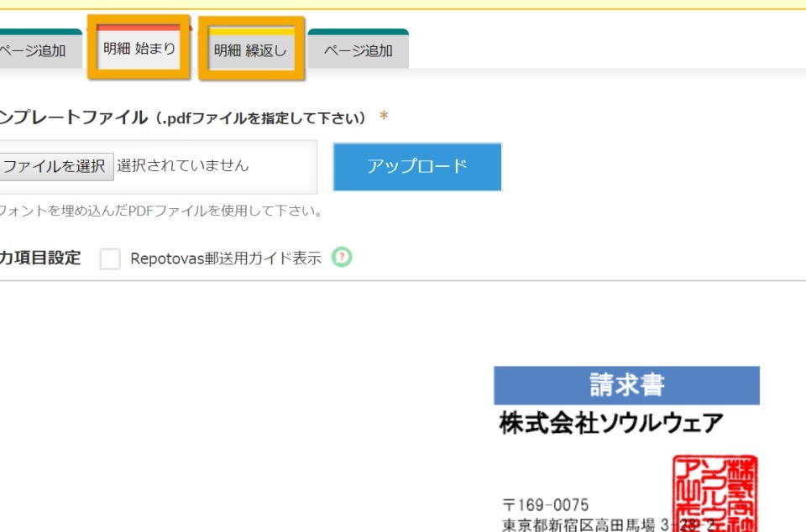
Task: Click the required asterisk after テンプレートファイル label
Action: (384, 117)
